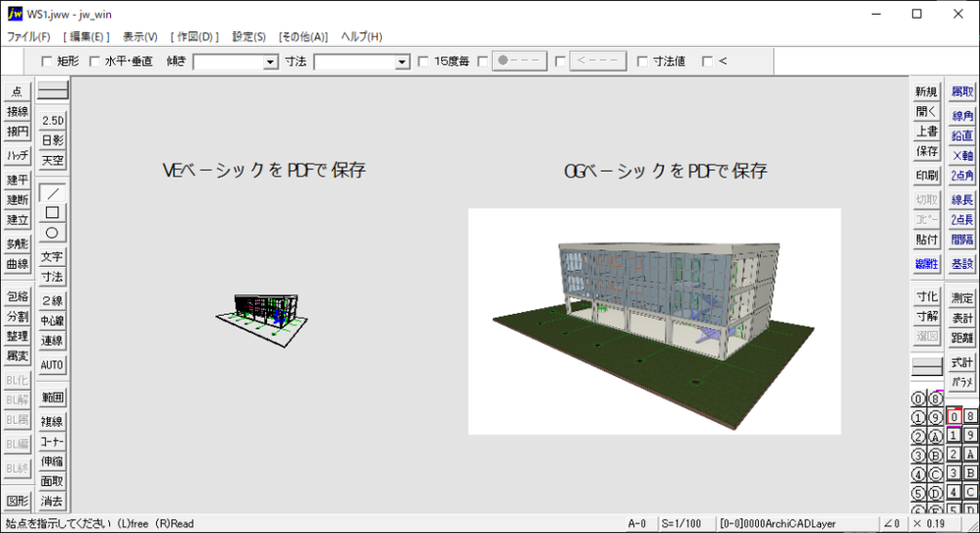Select circled layer 4 button
This screenshot has width=980, height=533.
tap(917, 474)
